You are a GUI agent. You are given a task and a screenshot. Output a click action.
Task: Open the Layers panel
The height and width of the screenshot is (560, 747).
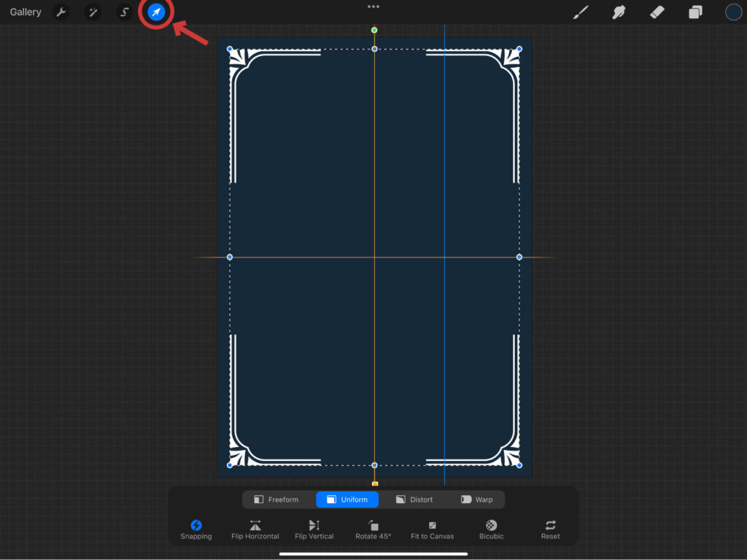click(695, 12)
